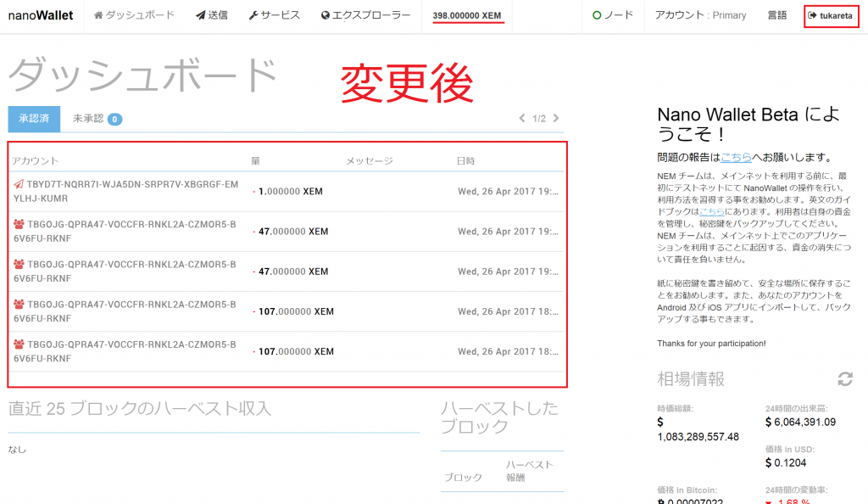Image resolution: width=868 pixels, height=504 pixels.
Task: Click the アカウント column header
Action: (x=36, y=160)
